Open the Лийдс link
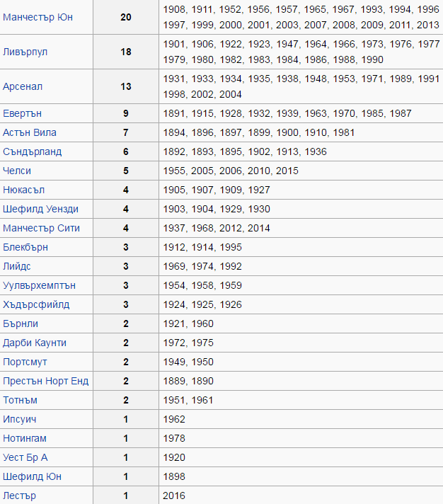The image size is (443, 504). point(17,266)
